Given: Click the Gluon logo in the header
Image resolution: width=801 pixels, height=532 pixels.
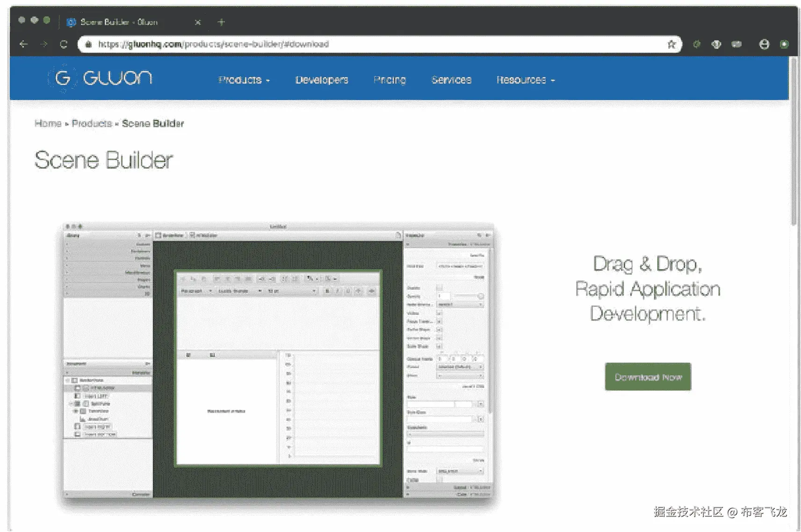Looking at the screenshot, I should click(100, 78).
